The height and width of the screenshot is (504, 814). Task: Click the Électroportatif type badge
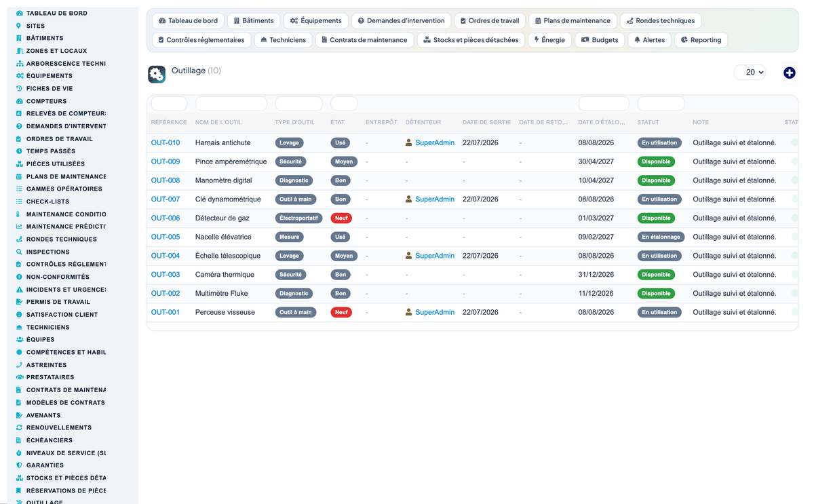[x=298, y=218]
